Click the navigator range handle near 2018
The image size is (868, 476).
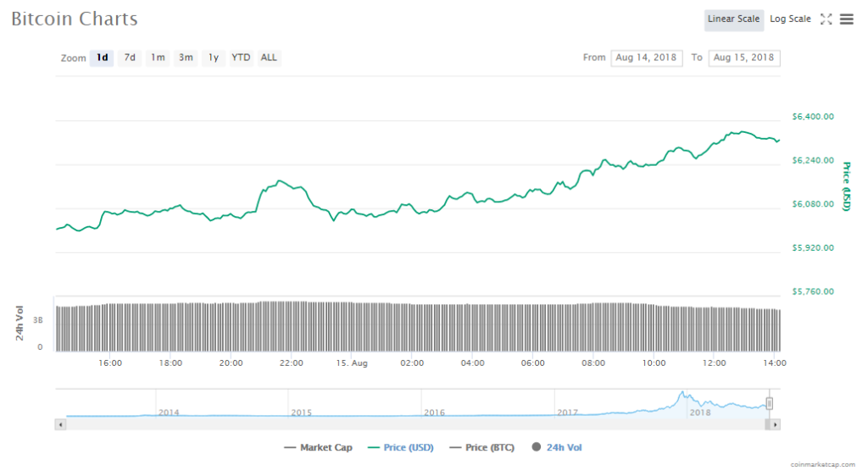click(x=770, y=403)
